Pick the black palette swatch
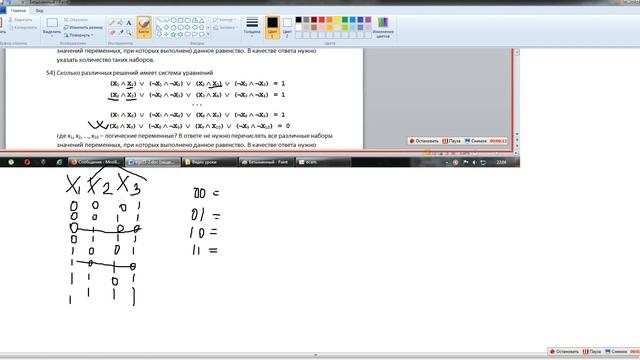 (x=298, y=20)
